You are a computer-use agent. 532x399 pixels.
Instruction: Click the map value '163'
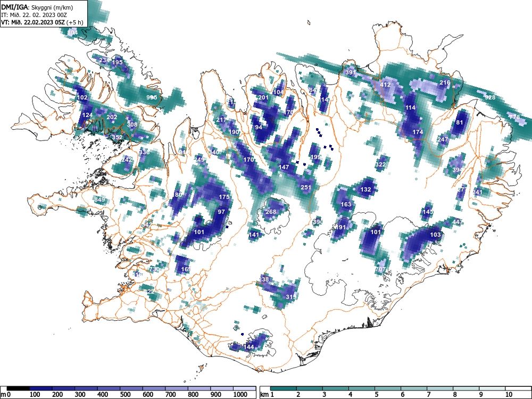coord(346,204)
